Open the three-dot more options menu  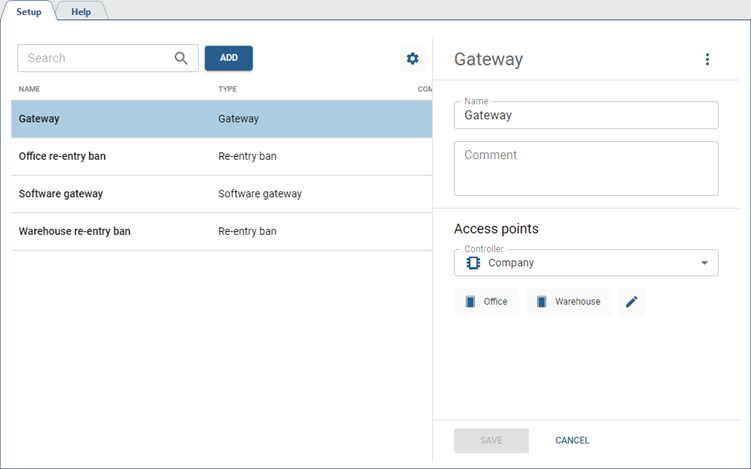(x=707, y=60)
